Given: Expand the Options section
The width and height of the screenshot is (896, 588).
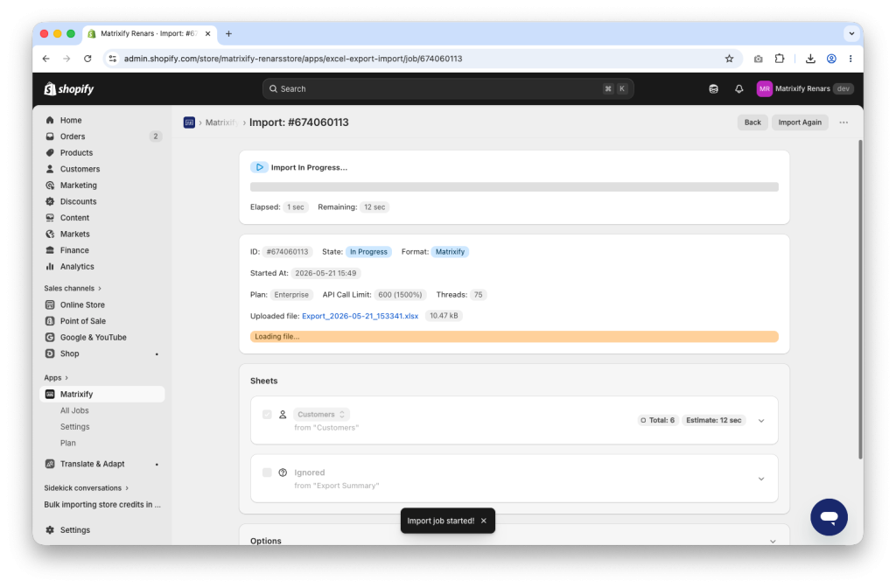Looking at the screenshot, I should pyautogui.click(x=773, y=541).
